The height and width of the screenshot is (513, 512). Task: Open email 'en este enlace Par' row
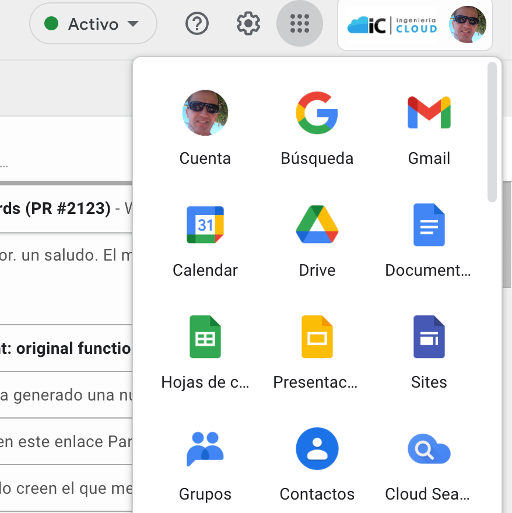click(x=66, y=442)
